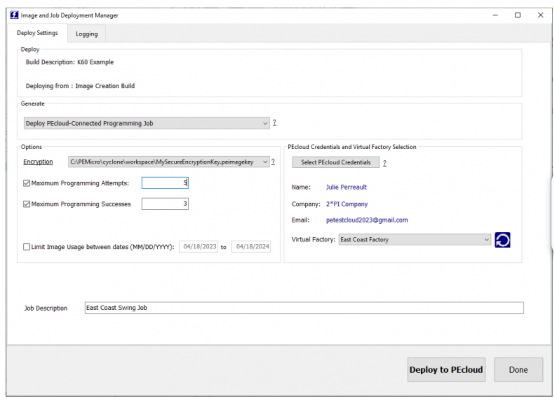Click the application icon in title bar

click(14, 15)
